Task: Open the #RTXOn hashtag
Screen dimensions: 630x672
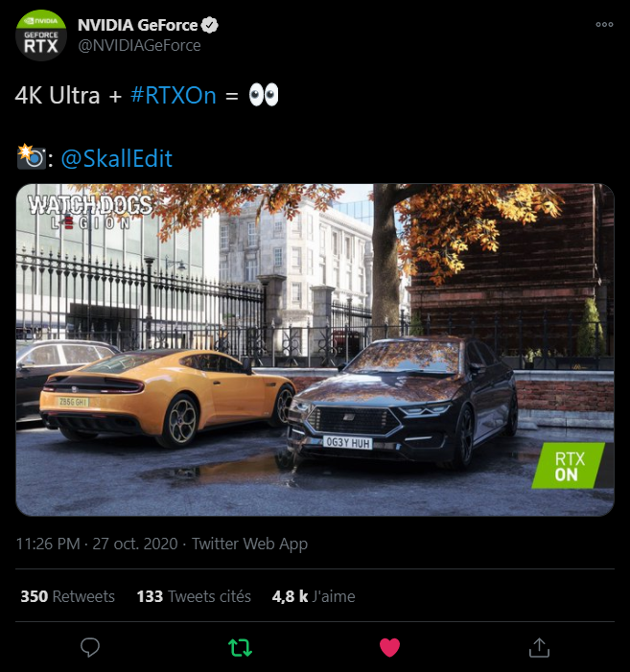Action: coord(174,95)
